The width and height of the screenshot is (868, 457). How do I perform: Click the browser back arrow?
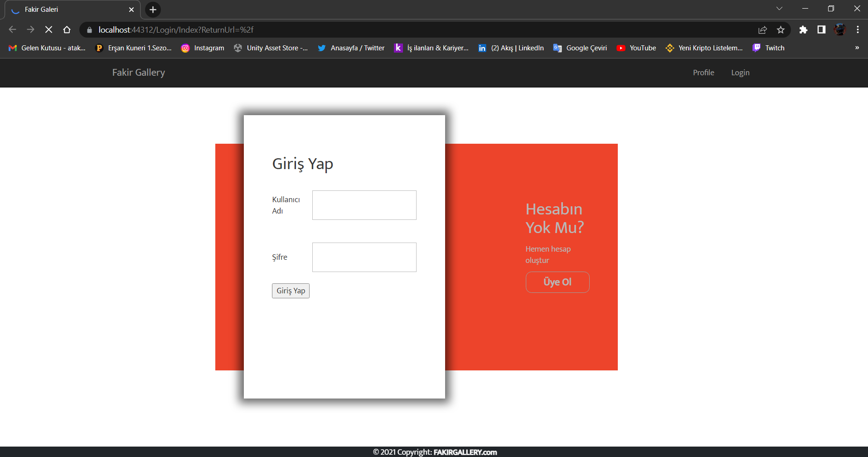[x=13, y=29]
